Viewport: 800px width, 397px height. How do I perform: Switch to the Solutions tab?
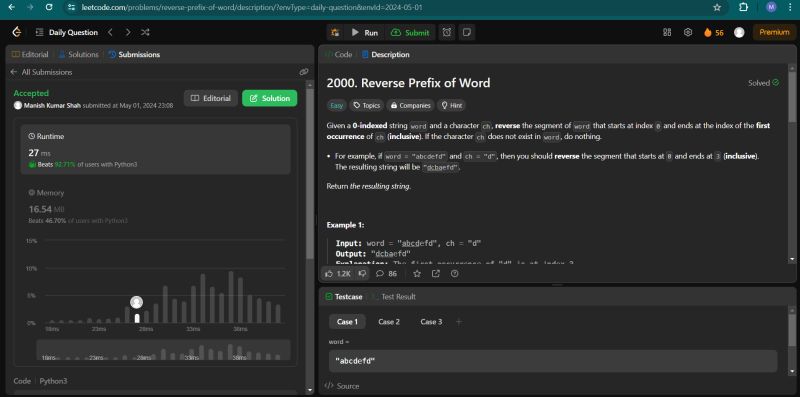(78, 54)
